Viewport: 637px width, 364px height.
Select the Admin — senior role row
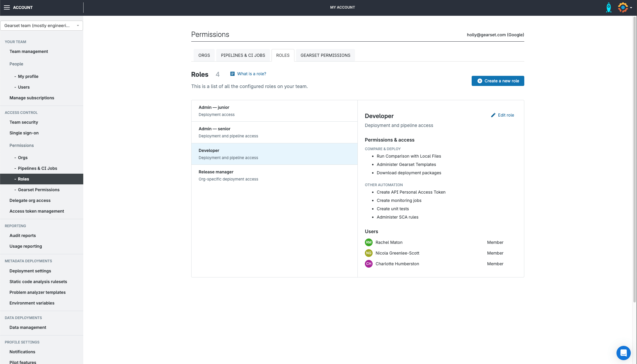point(274,132)
